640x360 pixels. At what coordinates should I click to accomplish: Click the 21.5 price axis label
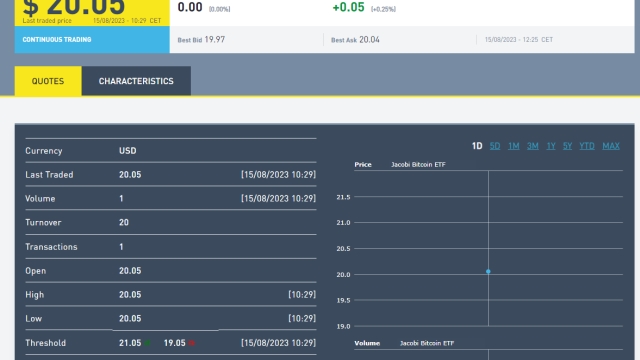[x=343, y=197]
